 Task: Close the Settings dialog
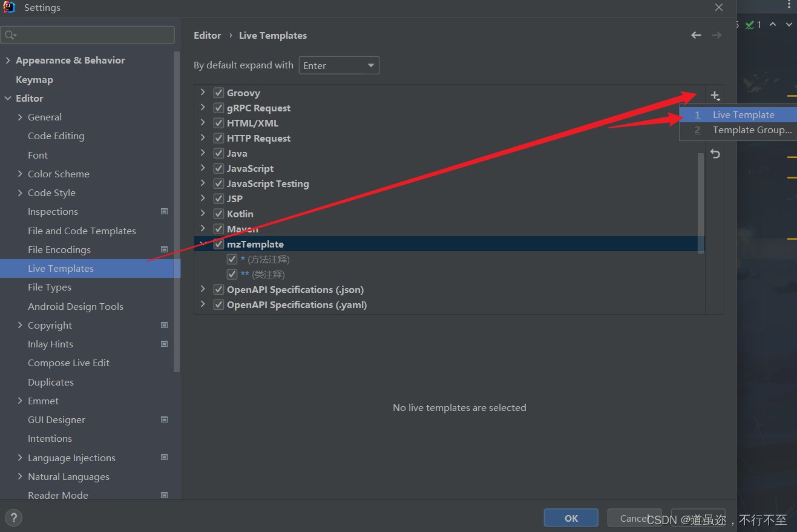tap(718, 7)
